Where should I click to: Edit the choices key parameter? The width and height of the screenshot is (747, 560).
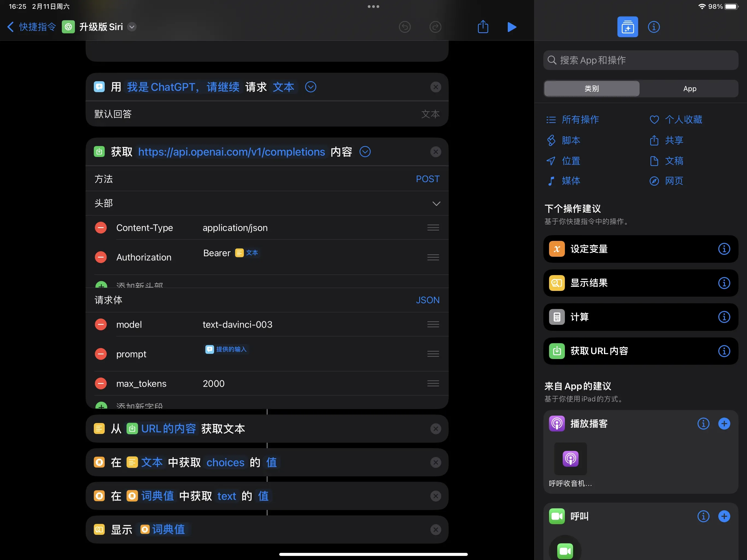[x=225, y=462]
